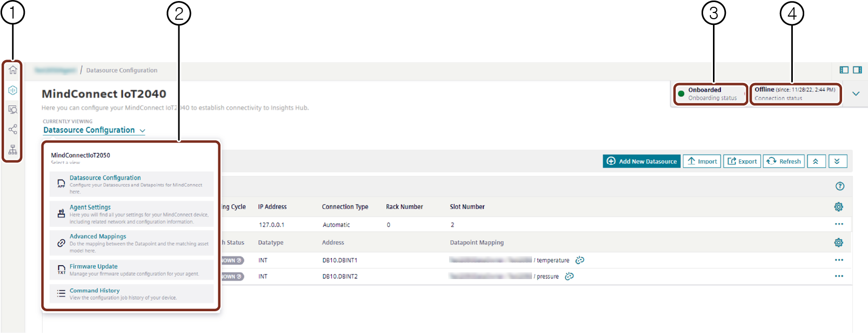This screenshot has width=868, height=333.
Task: Select the hexagon asset icon in the sidebar
Action: click(13, 90)
